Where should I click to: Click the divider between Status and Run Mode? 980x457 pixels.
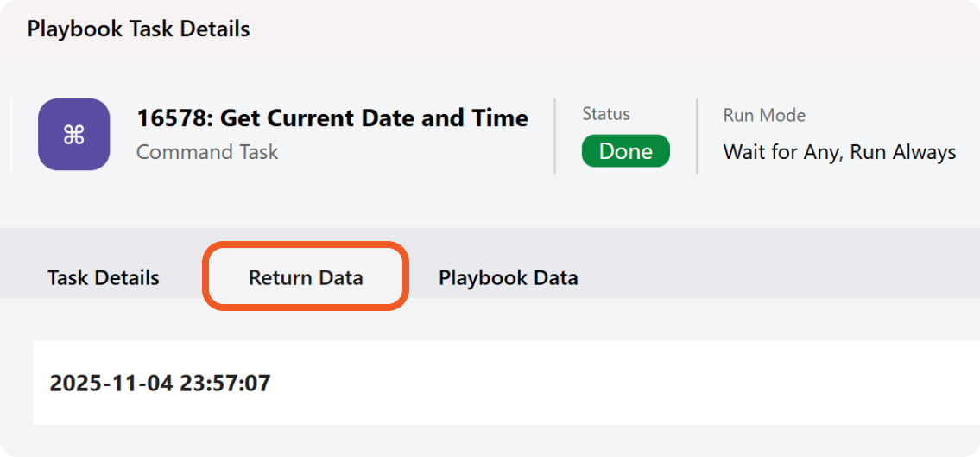pos(697,136)
